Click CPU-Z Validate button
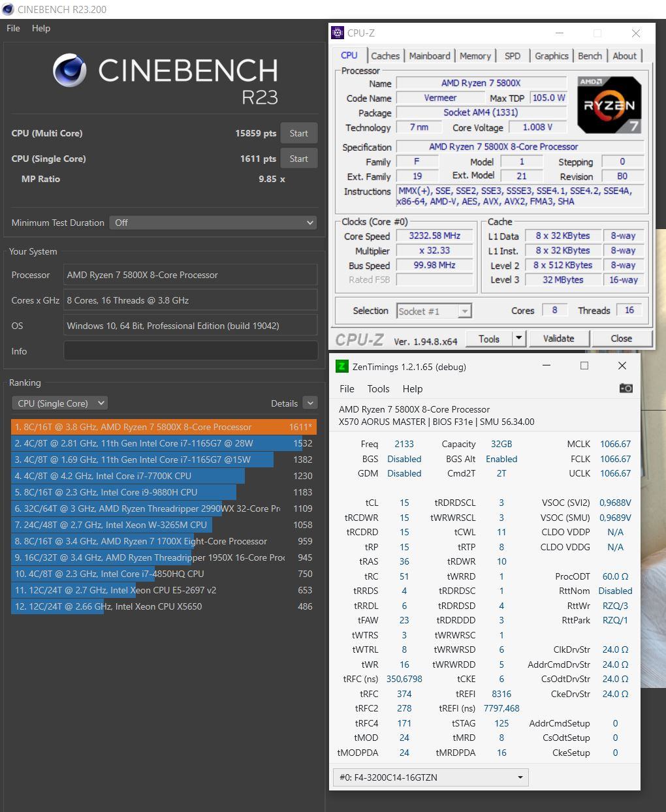This screenshot has width=666, height=812. 559,339
